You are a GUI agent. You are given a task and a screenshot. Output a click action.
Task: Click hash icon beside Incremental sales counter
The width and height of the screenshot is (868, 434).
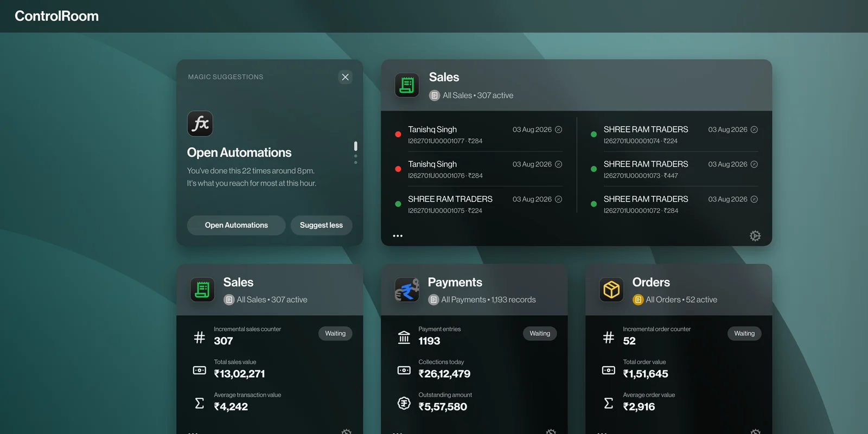pyautogui.click(x=200, y=337)
